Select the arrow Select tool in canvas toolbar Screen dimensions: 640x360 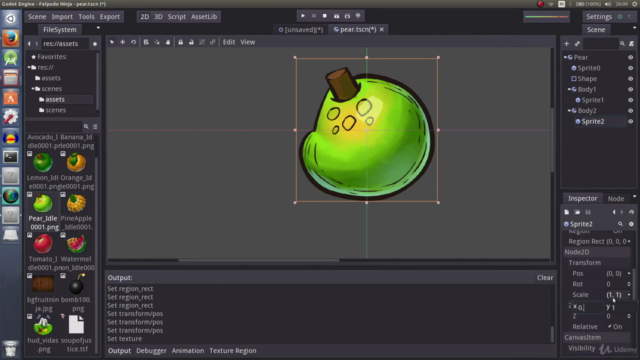click(x=112, y=42)
